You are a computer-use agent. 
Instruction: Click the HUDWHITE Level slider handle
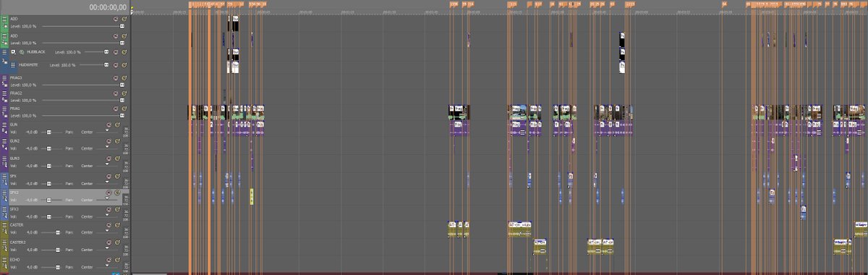106,65
